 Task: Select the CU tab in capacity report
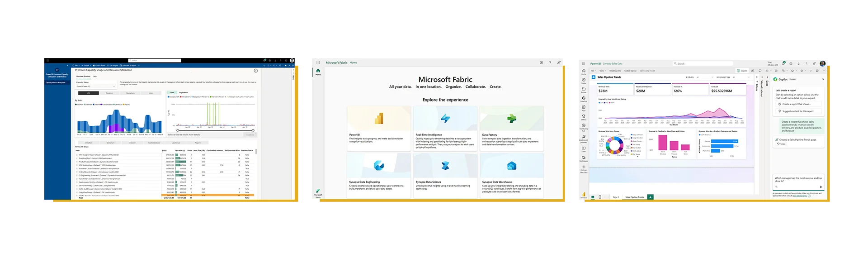pos(89,93)
